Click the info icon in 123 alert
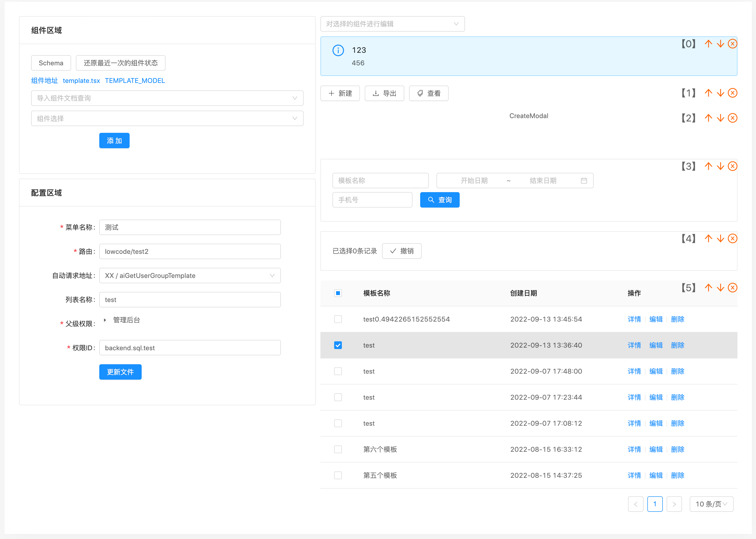The image size is (756, 539). pyautogui.click(x=338, y=50)
